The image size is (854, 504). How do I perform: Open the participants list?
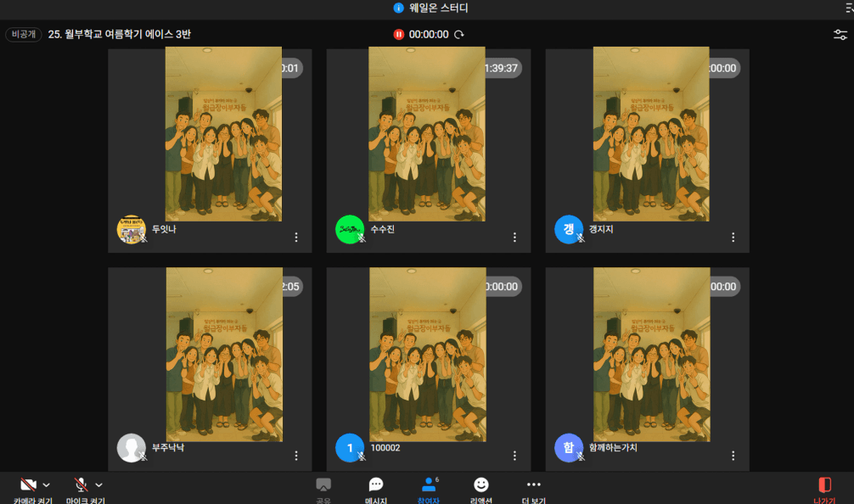point(429,484)
